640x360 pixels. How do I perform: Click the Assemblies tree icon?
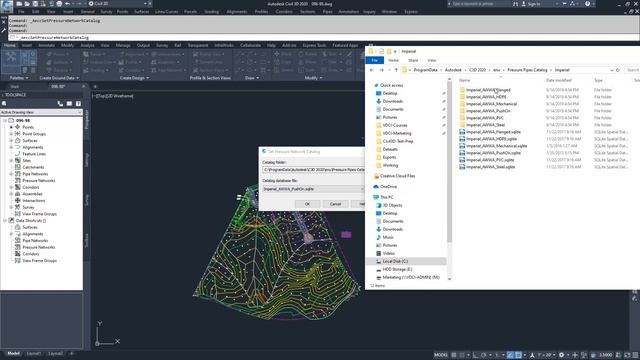pyautogui.click(x=18, y=193)
